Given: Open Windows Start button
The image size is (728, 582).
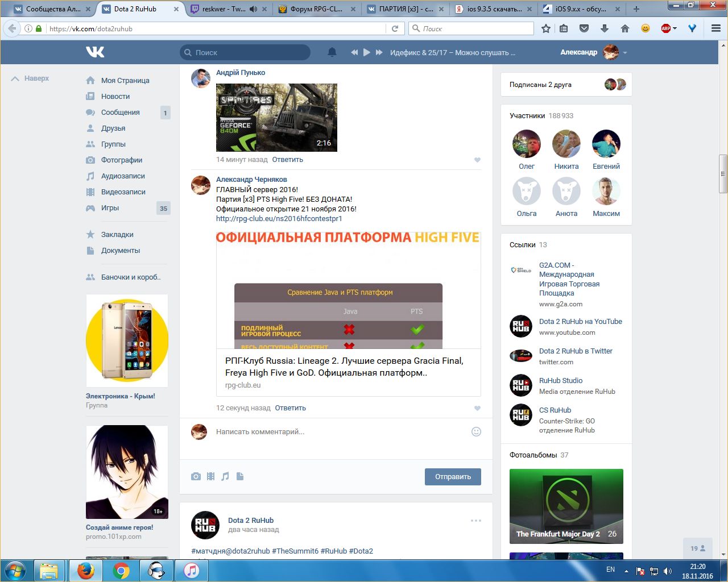Looking at the screenshot, I should 15,570.
